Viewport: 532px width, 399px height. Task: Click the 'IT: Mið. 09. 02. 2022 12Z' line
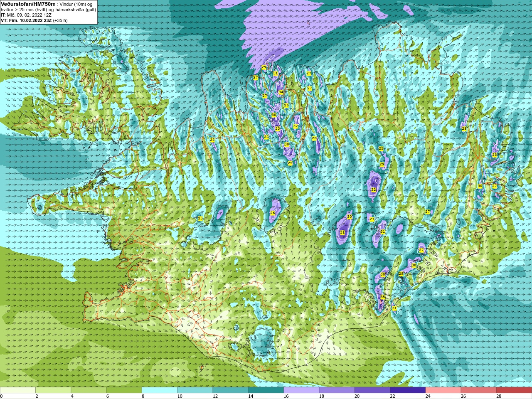(x=26, y=15)
